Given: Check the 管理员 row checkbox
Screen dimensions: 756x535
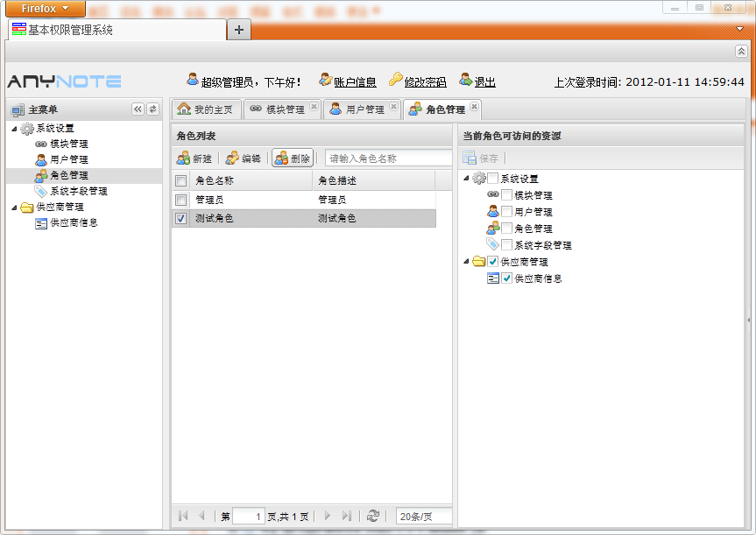Looking at the screenshot, I should point(180,200).
